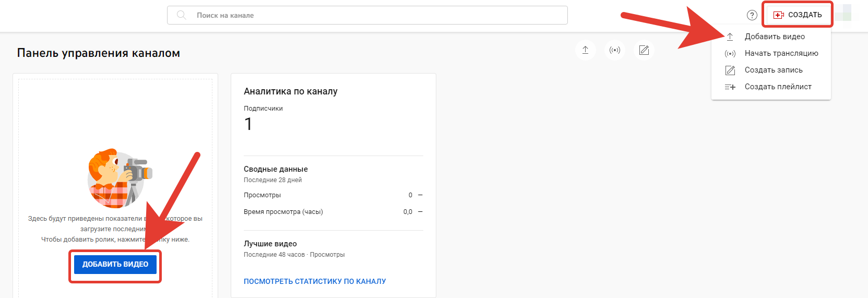Viewport: 868px width, 298px height.
Task: Click the upload arrow icon near dashboard title
Action: 585,50
